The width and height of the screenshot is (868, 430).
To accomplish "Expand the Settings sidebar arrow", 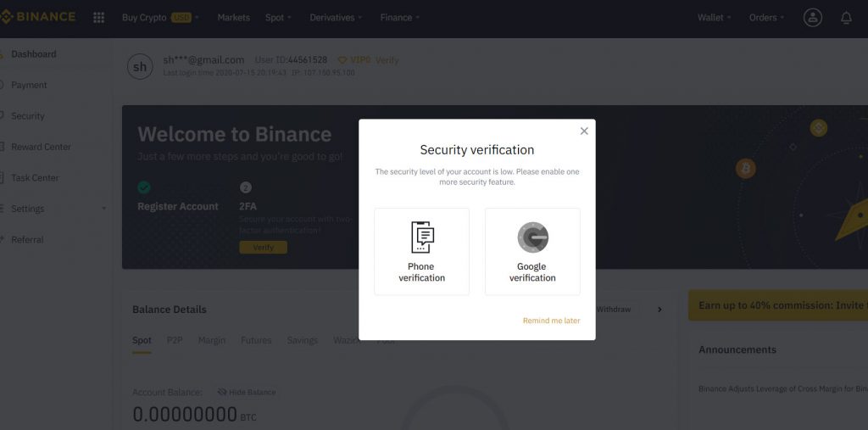I will coord(103,209).
